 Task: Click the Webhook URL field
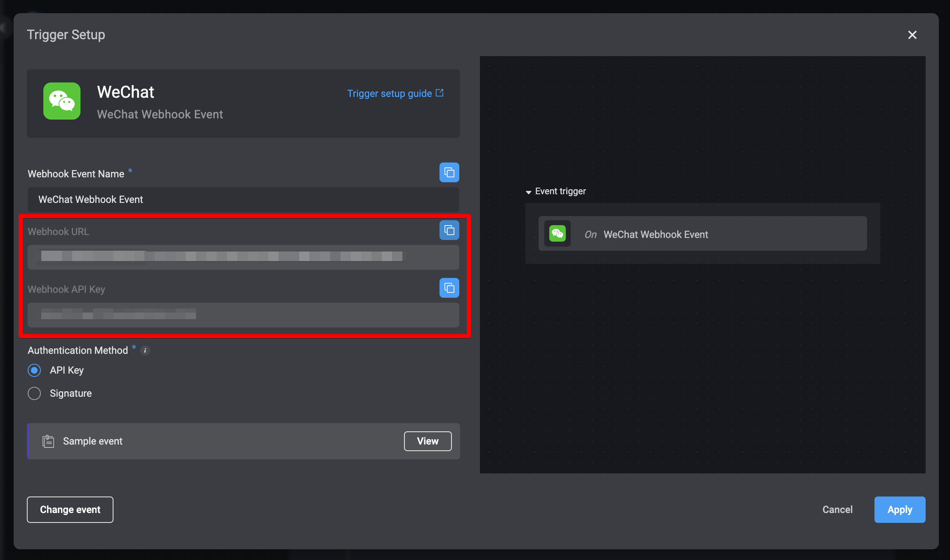click(x=243, y=257)
